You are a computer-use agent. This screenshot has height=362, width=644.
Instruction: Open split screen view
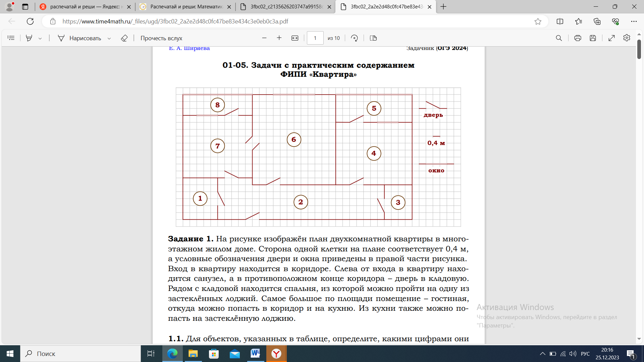560,21
